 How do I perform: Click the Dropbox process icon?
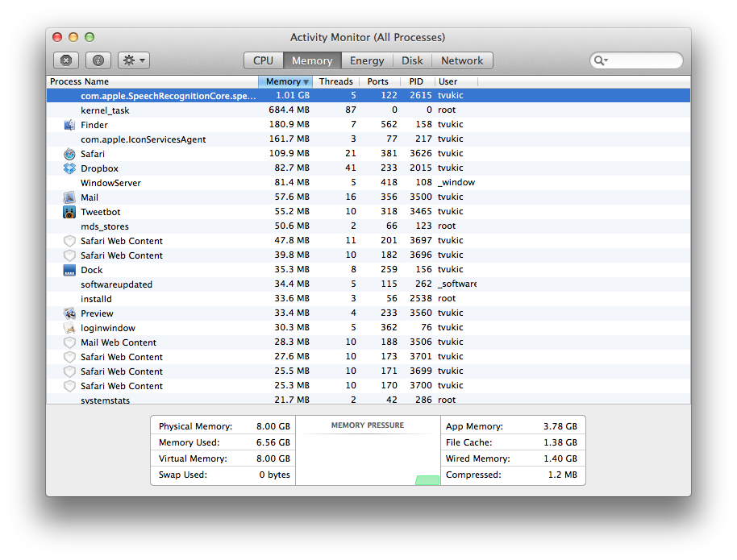pos(69,168)
